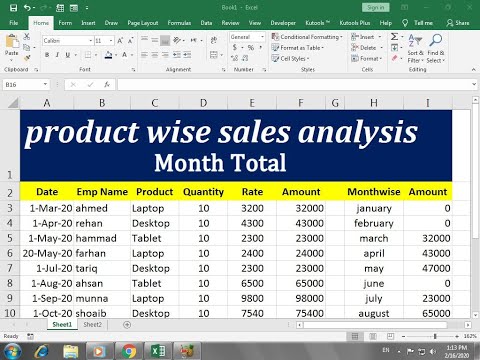Open Sort & Filter options
The width and height of the screenshot is (480, 360).
[x=415, y=48]
